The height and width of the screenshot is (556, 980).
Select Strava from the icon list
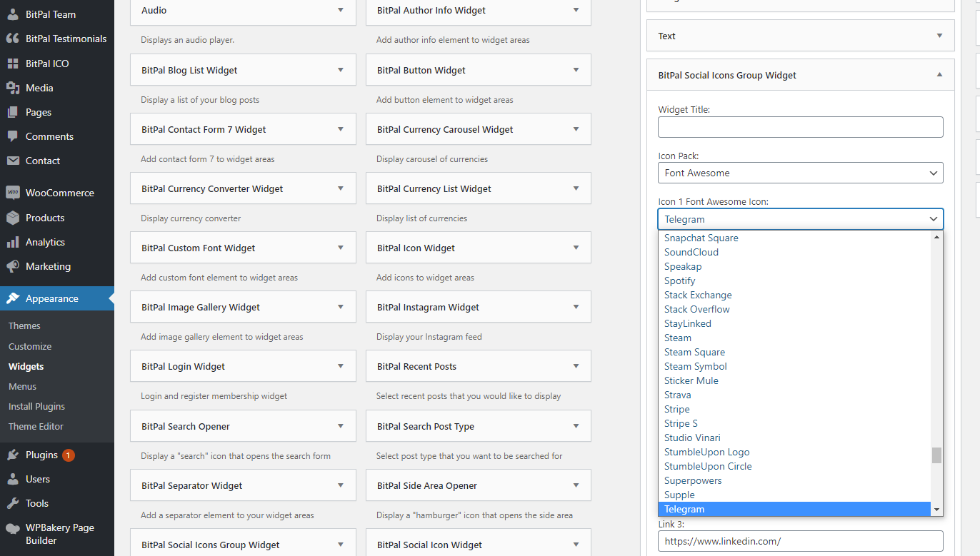click(794, 395)
